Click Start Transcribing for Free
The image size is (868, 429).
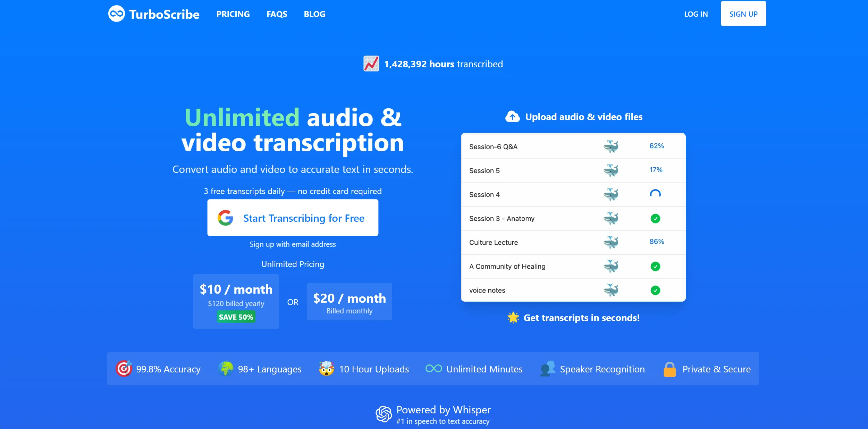point(293,218)
